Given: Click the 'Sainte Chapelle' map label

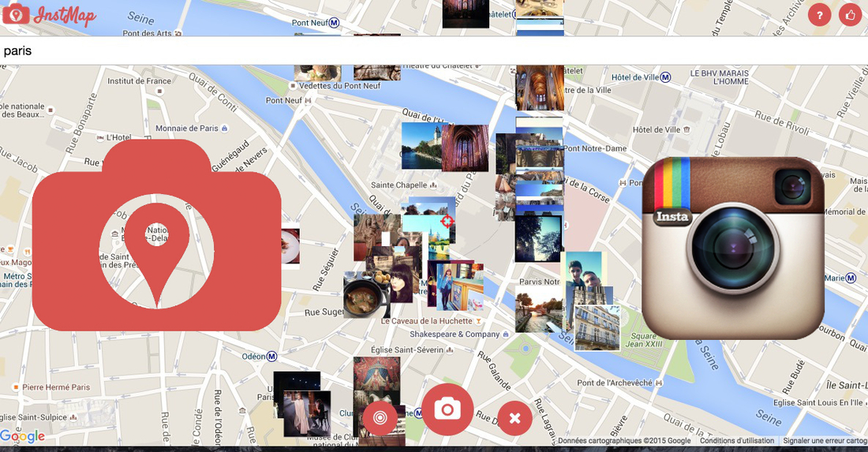Looking at the screenshot, I should click(398, 185).
